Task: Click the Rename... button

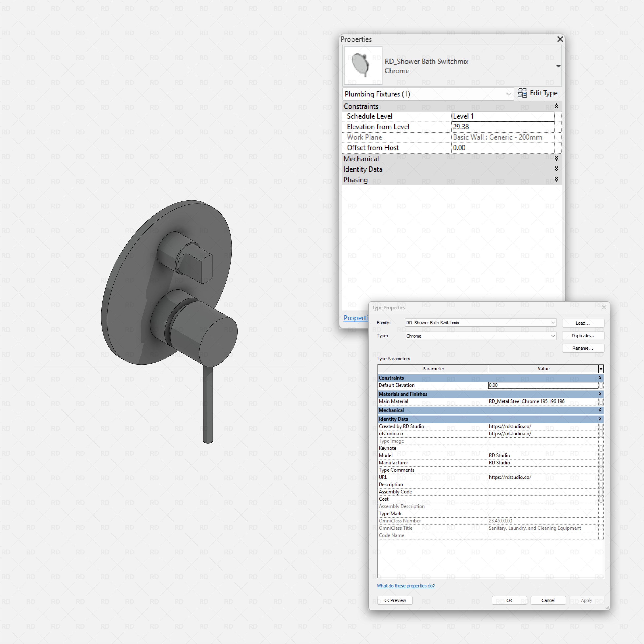Action: click(583, 348)
